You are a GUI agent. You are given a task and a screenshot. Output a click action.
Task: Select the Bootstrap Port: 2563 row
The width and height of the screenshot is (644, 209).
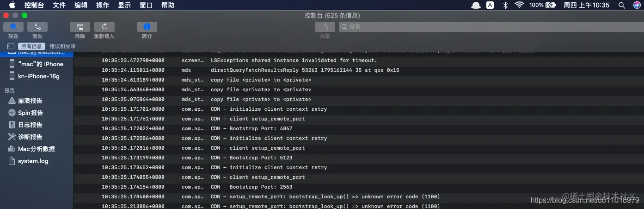[x=359, y=187]
